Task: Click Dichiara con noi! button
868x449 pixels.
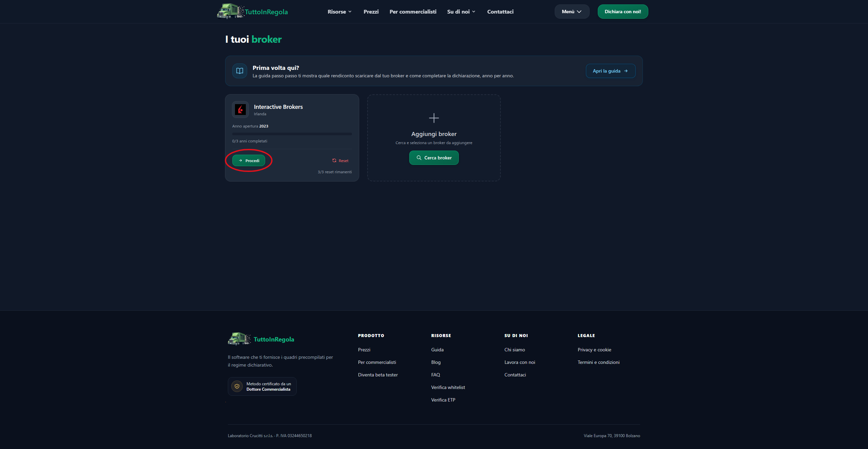Action: point(623,12)
